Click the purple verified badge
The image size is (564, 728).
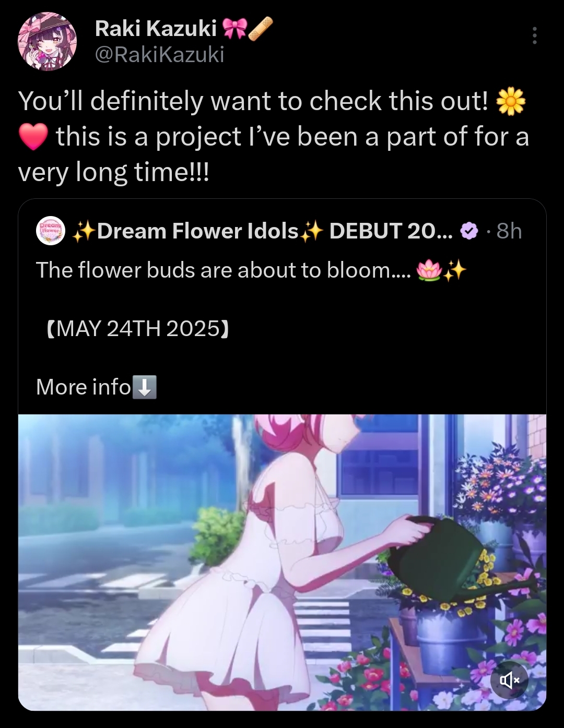coord(469,231)
